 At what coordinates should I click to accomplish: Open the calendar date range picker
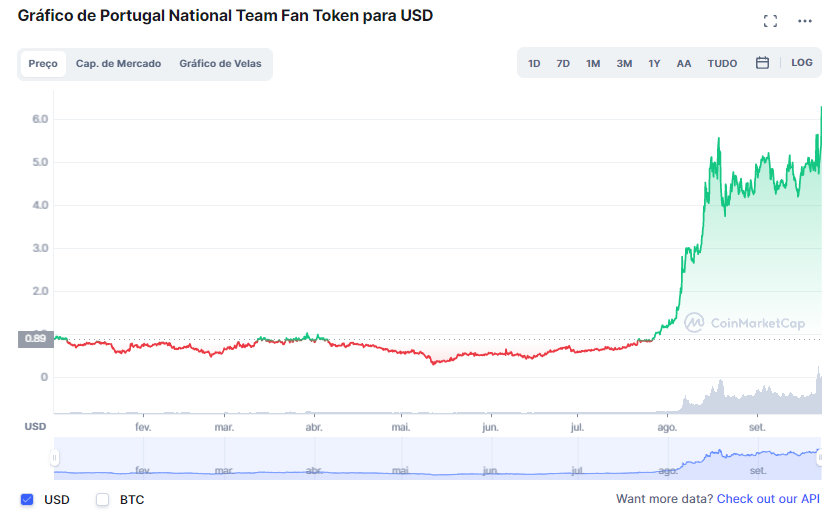pyautogui.click(x=762, y=63)
